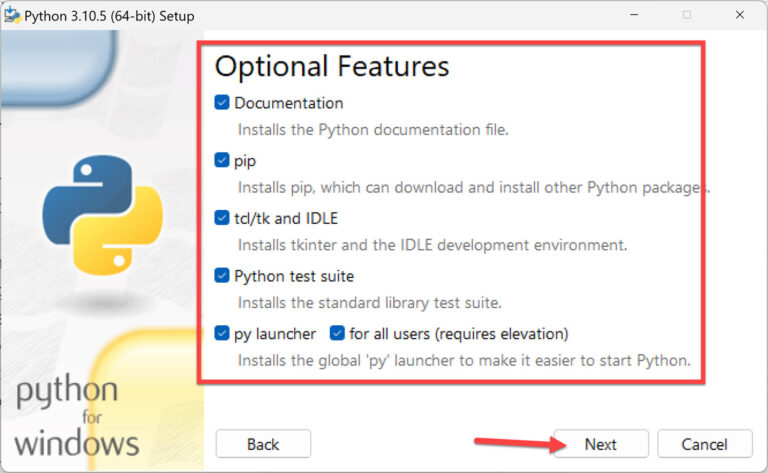This screenshot has height=473, width=768.
Task: Toggle the py launcher checkbox
Action: [x=222, y=333]
